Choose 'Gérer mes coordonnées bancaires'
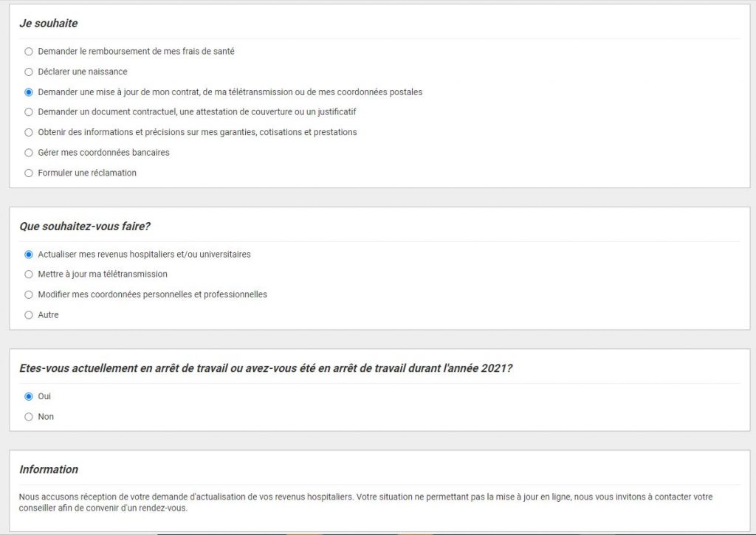Viewport: 756px width, 535px height. [x=29, y=153]
